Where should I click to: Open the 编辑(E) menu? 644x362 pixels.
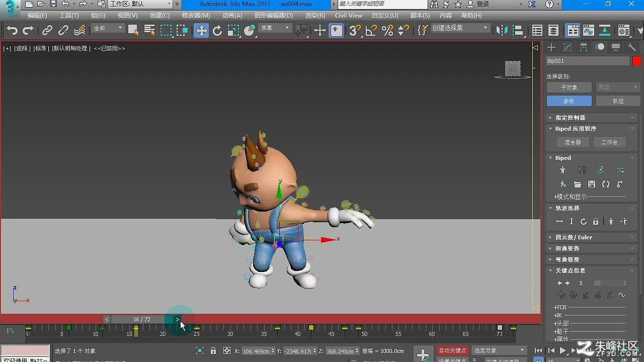coord(37,16)
